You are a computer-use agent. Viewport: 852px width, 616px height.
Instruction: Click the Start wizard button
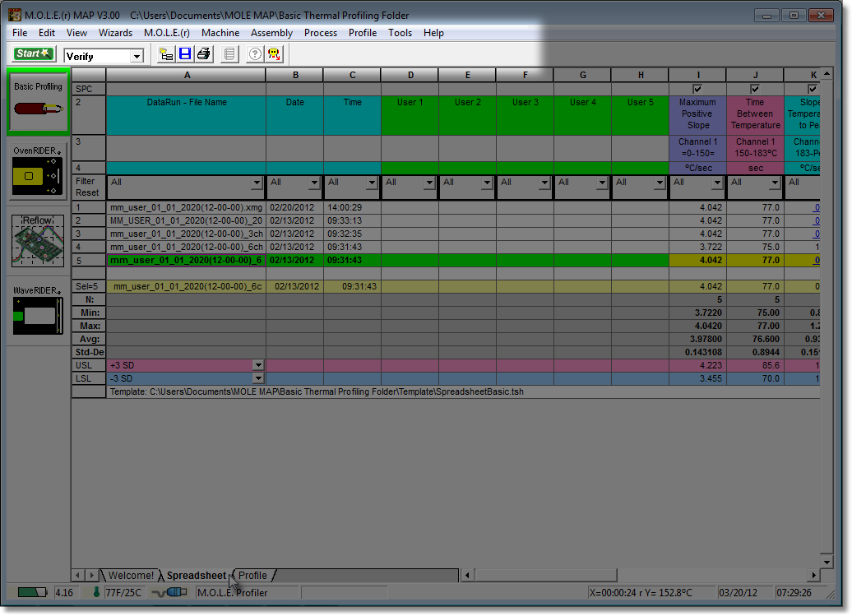coord(33,53)
